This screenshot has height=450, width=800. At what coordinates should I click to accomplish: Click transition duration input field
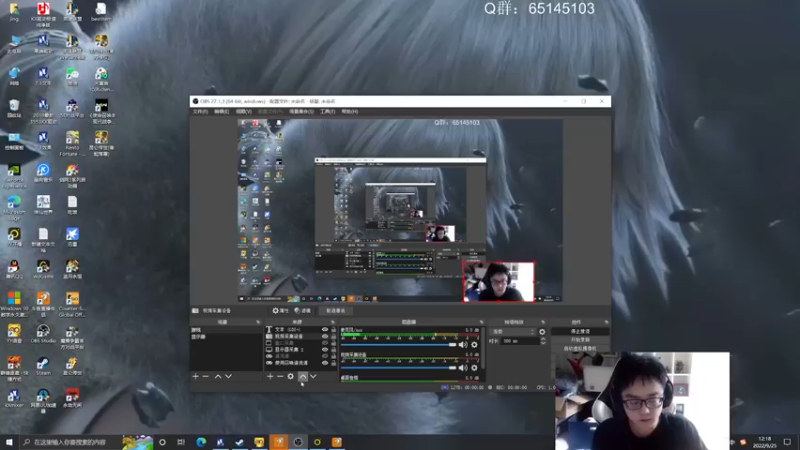pyautogui.click(x=520, y=341)
